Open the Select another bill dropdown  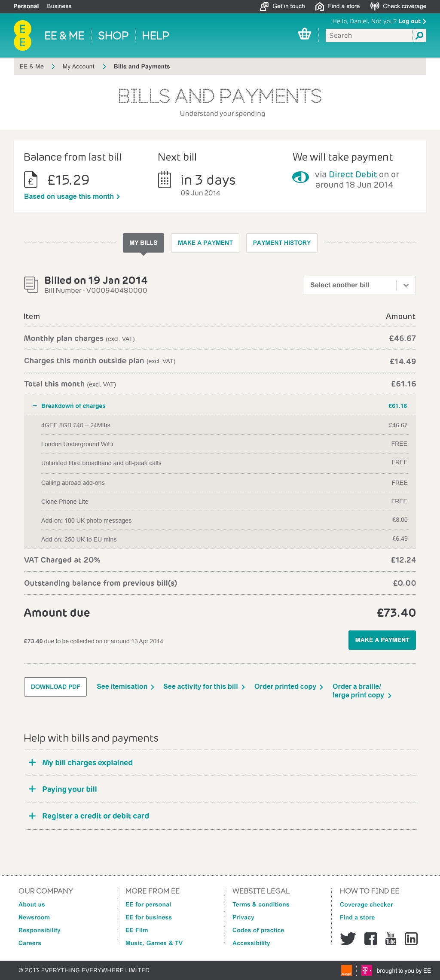359,285
